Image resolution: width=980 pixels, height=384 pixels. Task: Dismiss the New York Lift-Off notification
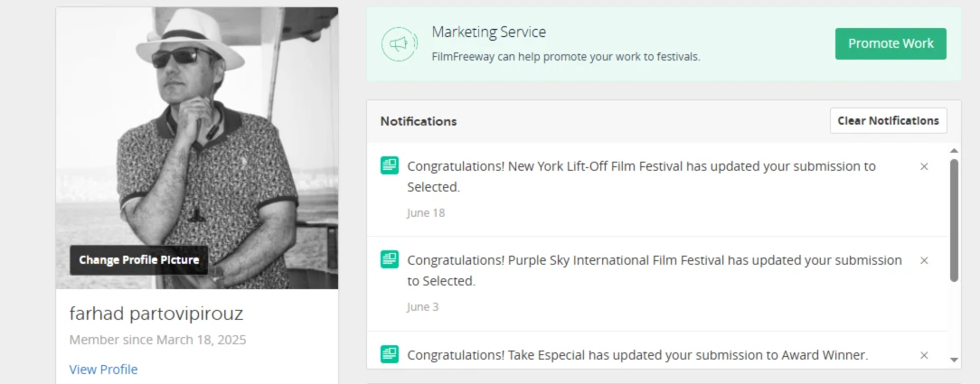point(924,166)
